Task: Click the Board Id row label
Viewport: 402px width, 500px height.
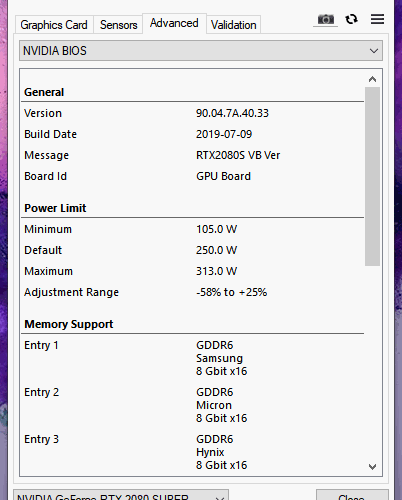Action: tap(45, 176)
